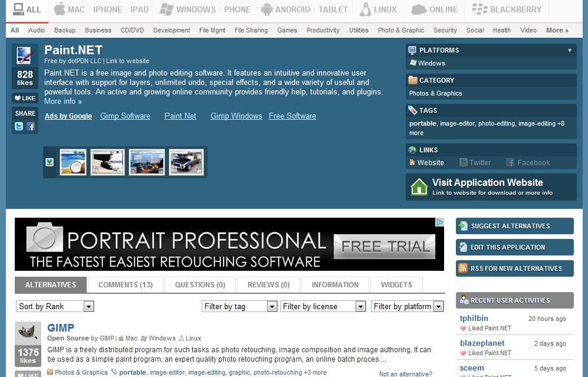Click the screenshot gallery icon left of thumbnails
The width and height of the screenshot is (588, 377).
click(x=50, y=162)
